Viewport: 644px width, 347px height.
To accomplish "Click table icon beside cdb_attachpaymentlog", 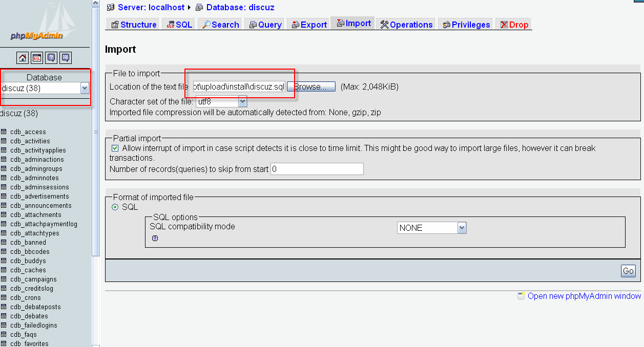I will pyautogui.click(x=4, y=224).
